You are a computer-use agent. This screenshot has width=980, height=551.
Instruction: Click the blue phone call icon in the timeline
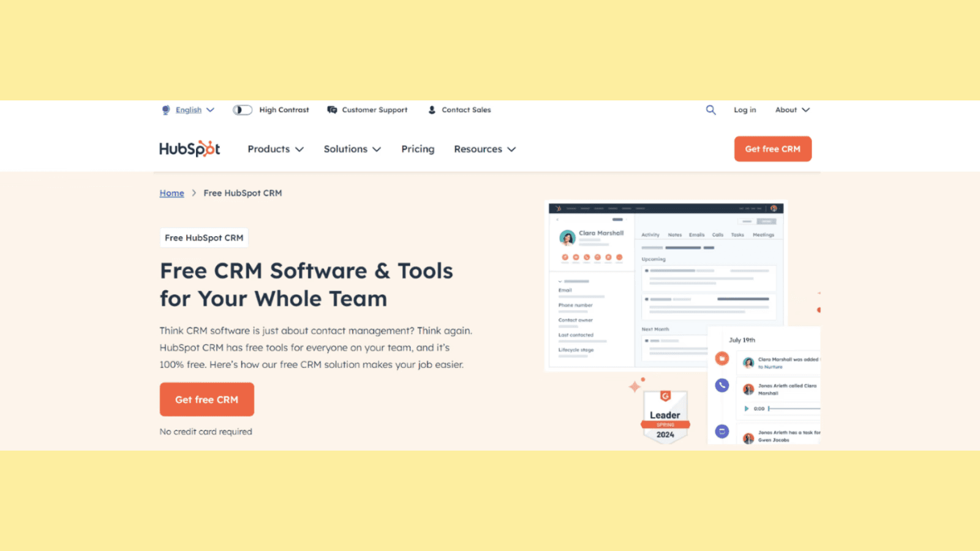pyautogui.click(x=722, y=385)
